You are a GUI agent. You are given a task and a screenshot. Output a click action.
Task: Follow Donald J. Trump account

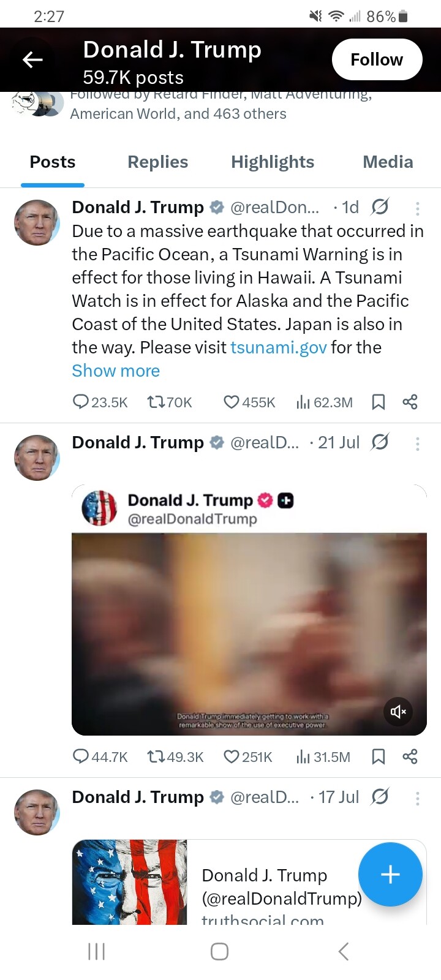(x=377, y=59)
